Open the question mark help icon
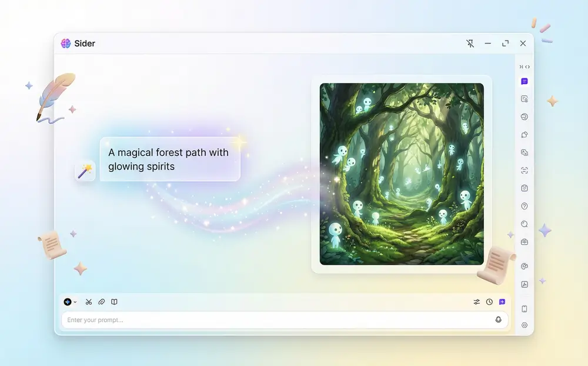Viewport: 588px width, 366px height. point(524,206)
